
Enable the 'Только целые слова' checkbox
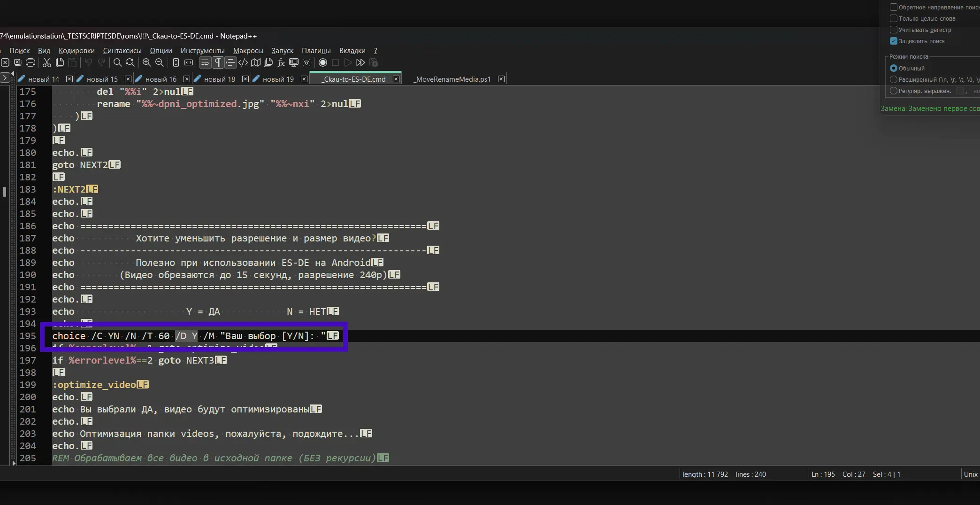pyautogui.click(x=894, y=18)
